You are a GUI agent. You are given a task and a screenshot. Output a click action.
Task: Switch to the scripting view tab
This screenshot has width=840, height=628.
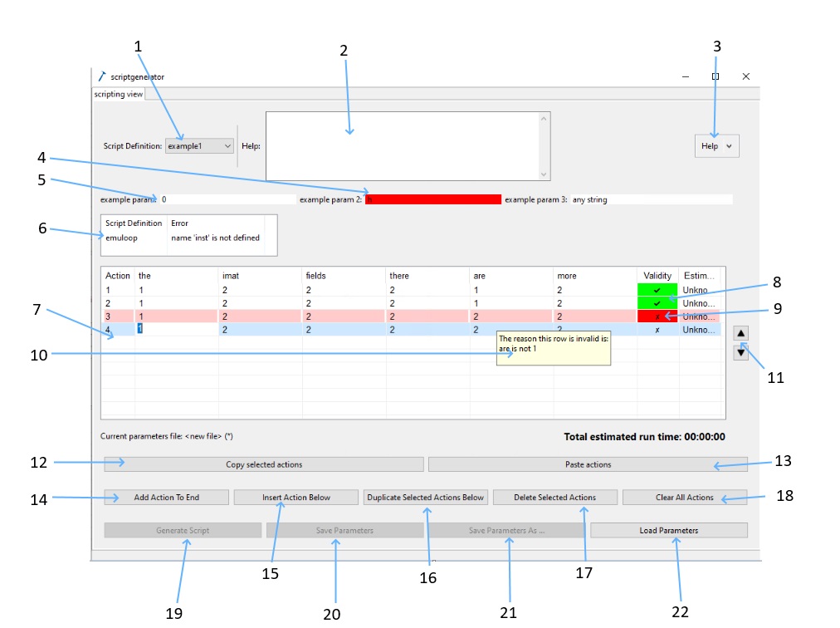118,95
